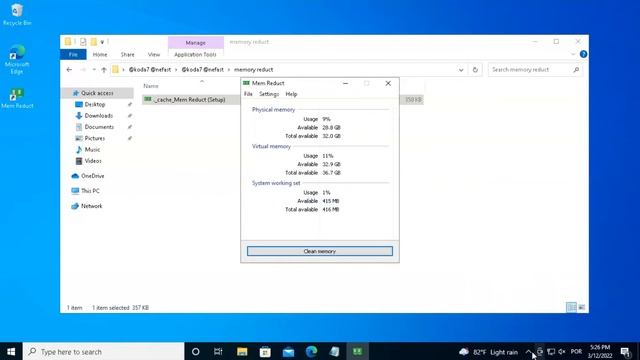Select the Manage contextual tab
The image size is (640, 360).
[x=196, y=42]
